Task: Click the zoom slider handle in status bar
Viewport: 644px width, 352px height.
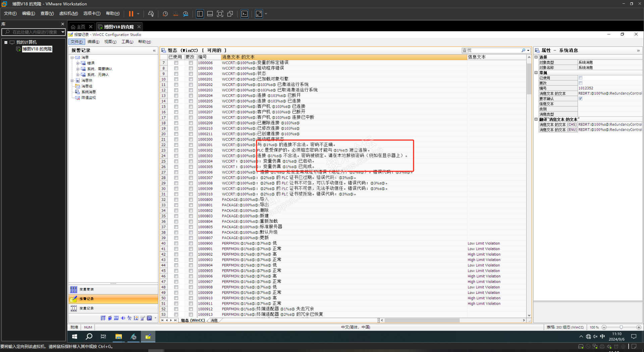Action: [621, 327]
